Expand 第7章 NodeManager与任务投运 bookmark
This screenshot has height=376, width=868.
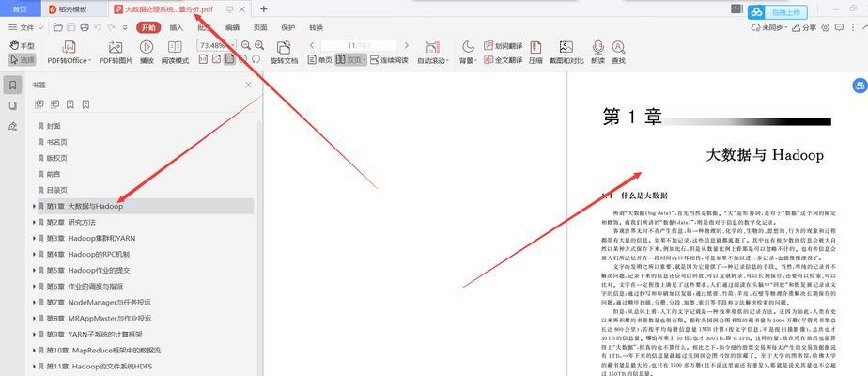click(34, 303)
